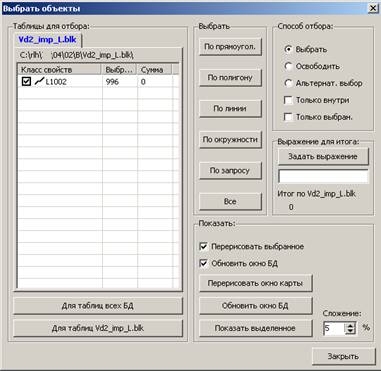Image resolution: width=381 pixels, height=371 pixels.
Task: Close the dialog with title bar X
Action: [373, 8]
